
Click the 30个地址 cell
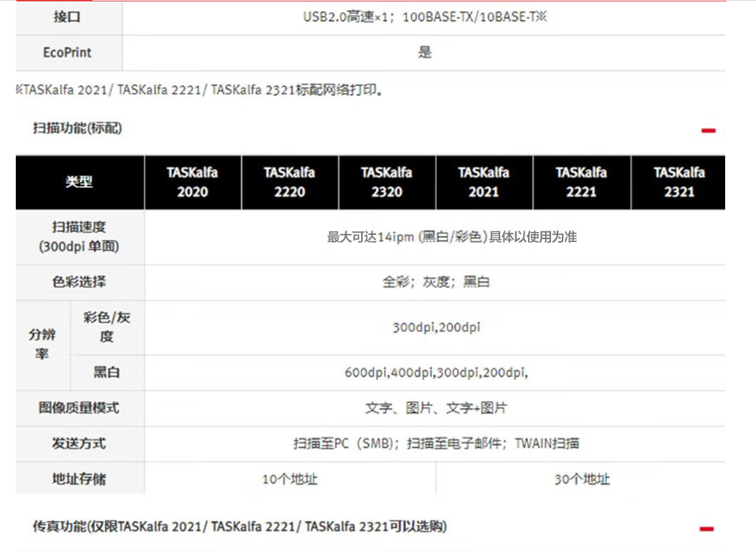582,479
